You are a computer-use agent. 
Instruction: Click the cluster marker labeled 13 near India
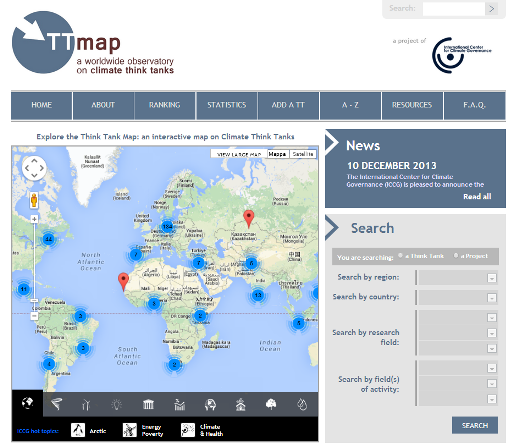[258, 295]
